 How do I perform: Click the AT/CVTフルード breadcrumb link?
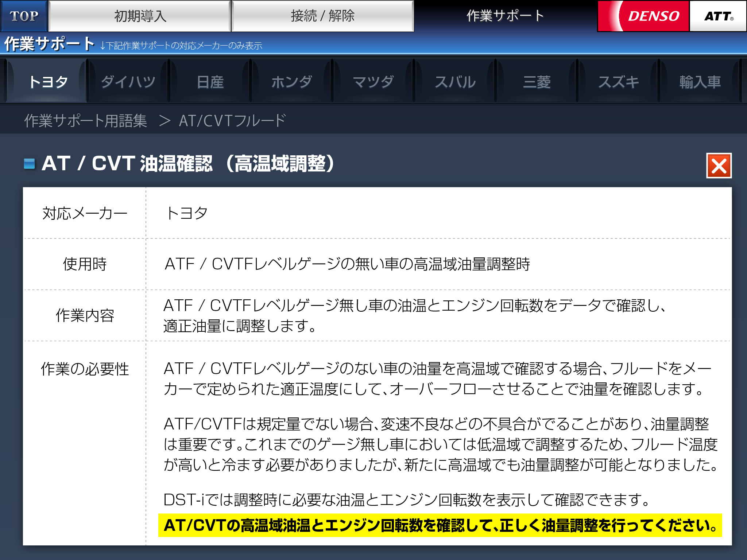pyautogui.click(x=232, y=121)
